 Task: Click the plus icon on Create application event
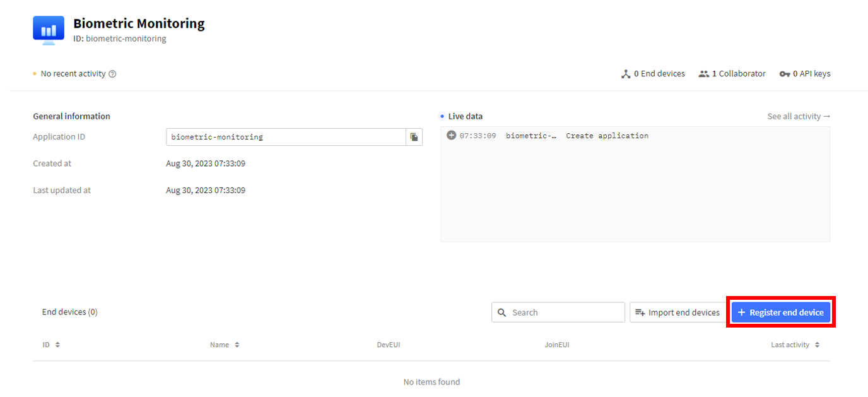point(451,136)
